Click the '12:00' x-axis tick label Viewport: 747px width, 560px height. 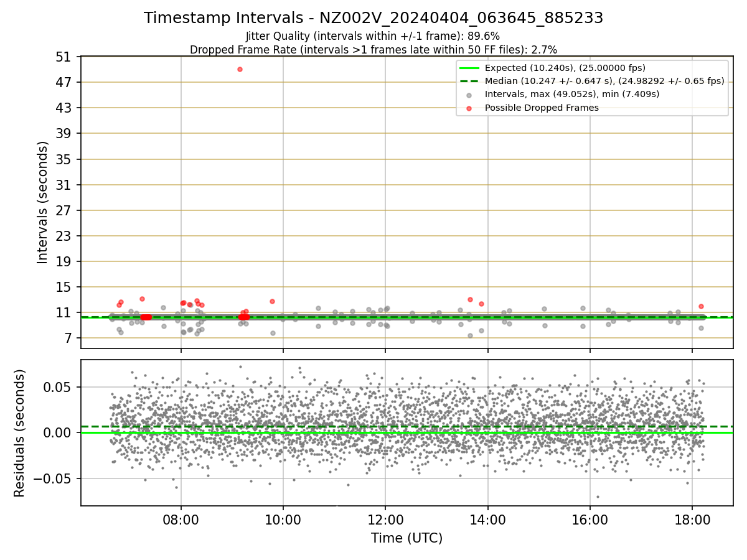pyautogui.click(x=385, y=520)
